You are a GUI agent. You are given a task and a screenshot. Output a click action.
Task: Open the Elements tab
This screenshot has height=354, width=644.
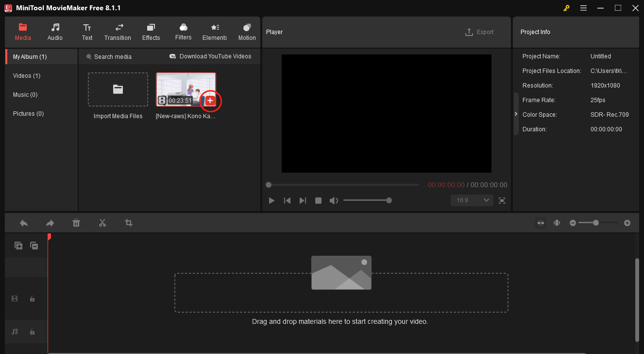215,32
